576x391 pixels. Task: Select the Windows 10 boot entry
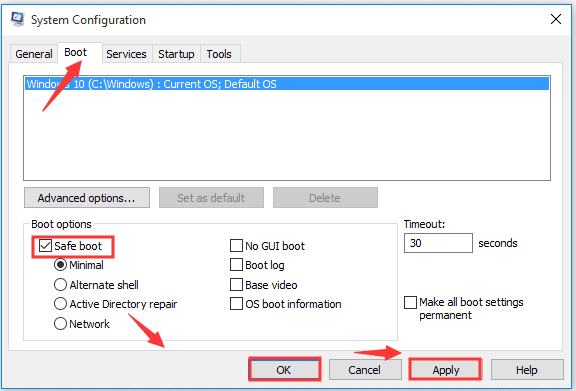(287, 84)
